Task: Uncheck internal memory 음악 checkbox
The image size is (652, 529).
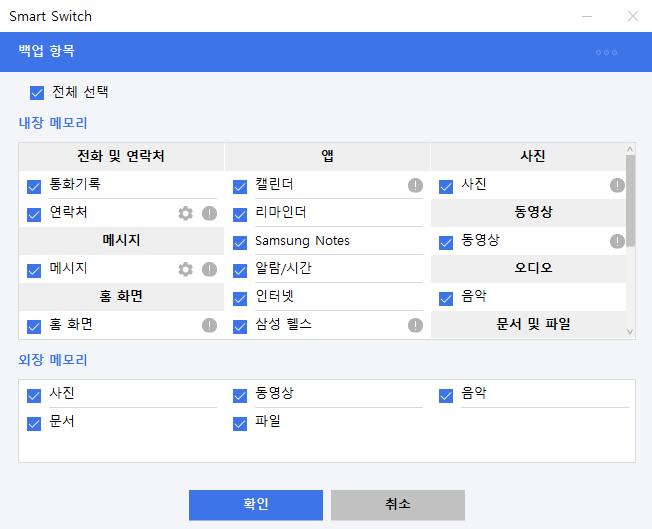Action: (x=446, y=299)
